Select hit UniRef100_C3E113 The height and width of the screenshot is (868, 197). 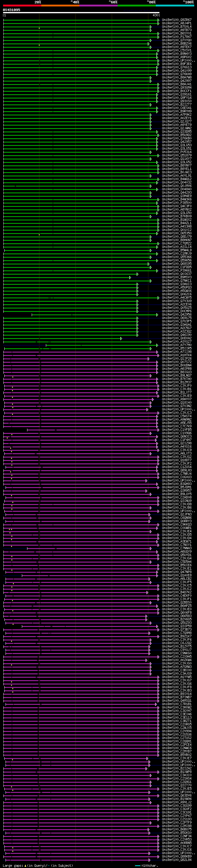tap(177, 717)
